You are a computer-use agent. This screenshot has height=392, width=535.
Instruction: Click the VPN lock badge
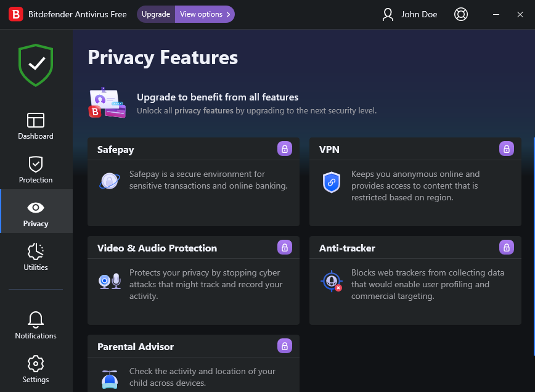tap(506, 149)
